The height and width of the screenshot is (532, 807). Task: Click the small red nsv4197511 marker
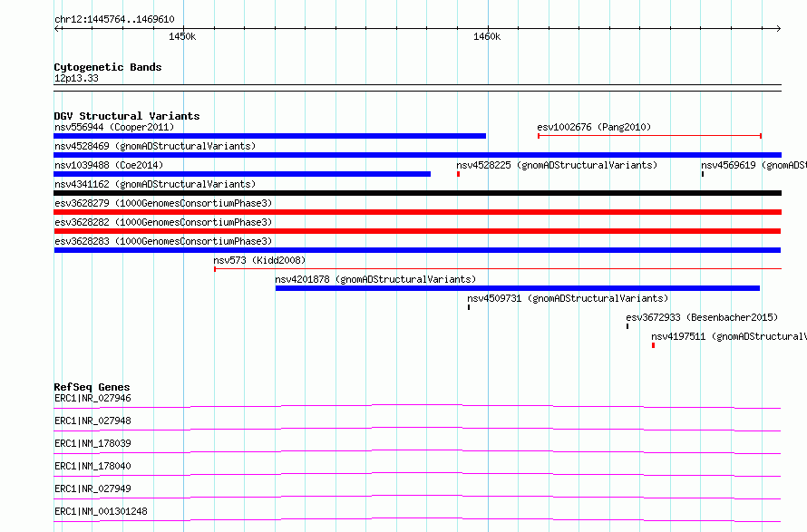point(653,345)
